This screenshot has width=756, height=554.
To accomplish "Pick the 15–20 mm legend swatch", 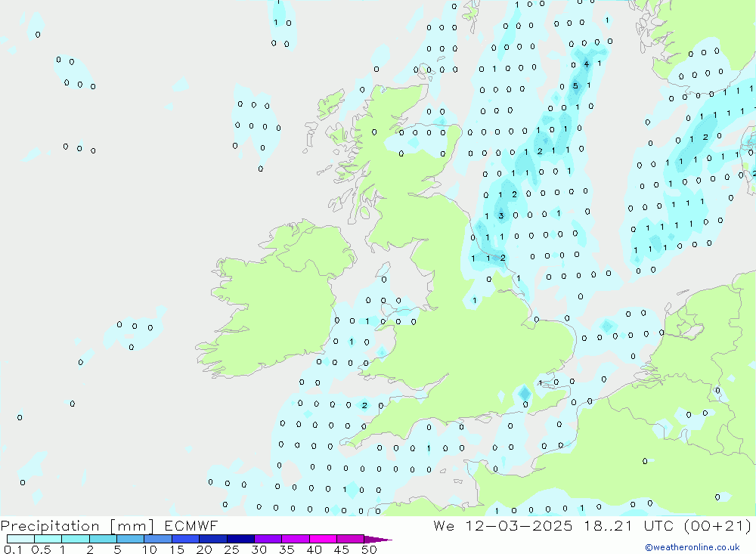I will (186, 539).
